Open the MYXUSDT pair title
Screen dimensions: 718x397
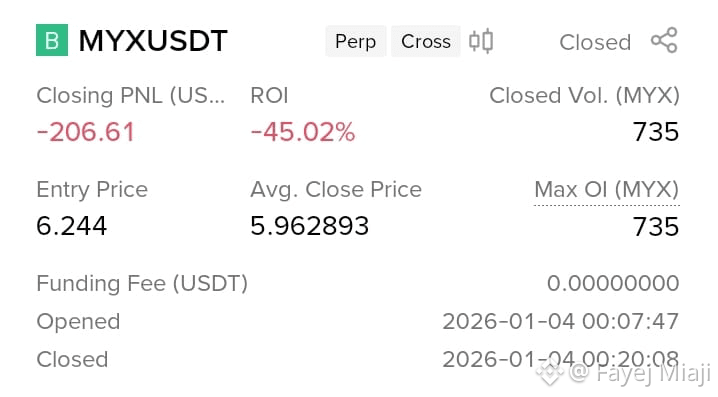point(153,41)
